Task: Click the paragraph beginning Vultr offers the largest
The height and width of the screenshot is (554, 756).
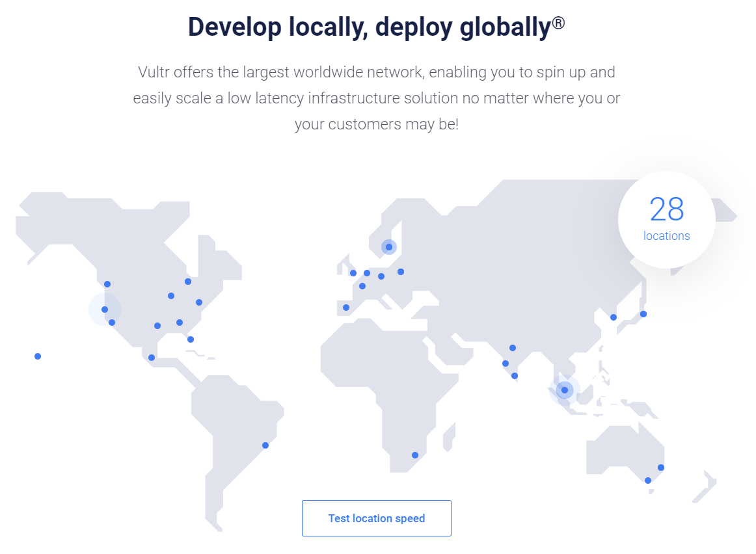Action: click(377, 98)
